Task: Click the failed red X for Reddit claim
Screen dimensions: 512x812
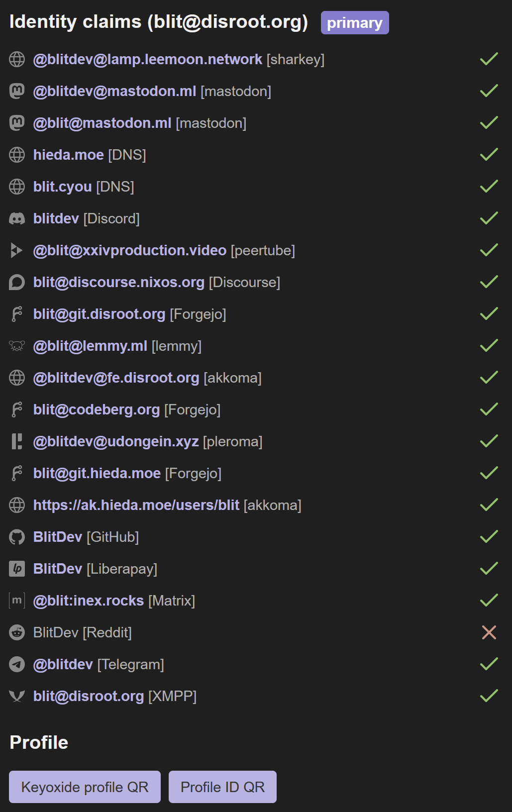Action: tap(489, 632)
